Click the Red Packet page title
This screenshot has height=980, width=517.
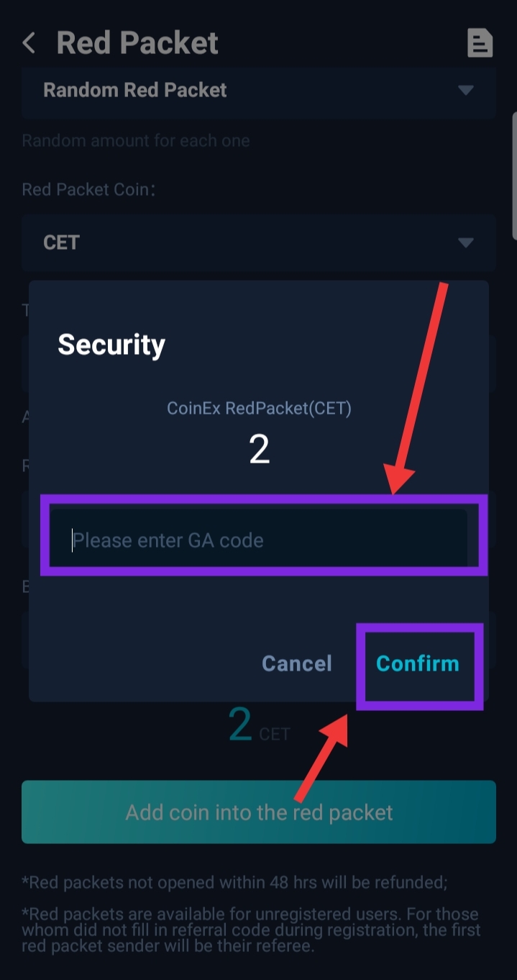click(x=137, y=43)
